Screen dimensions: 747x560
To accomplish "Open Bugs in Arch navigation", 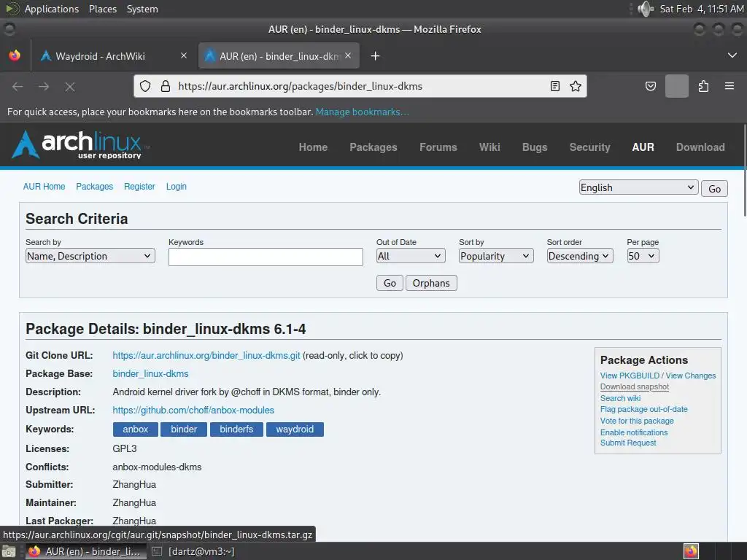I will (535, 147).
